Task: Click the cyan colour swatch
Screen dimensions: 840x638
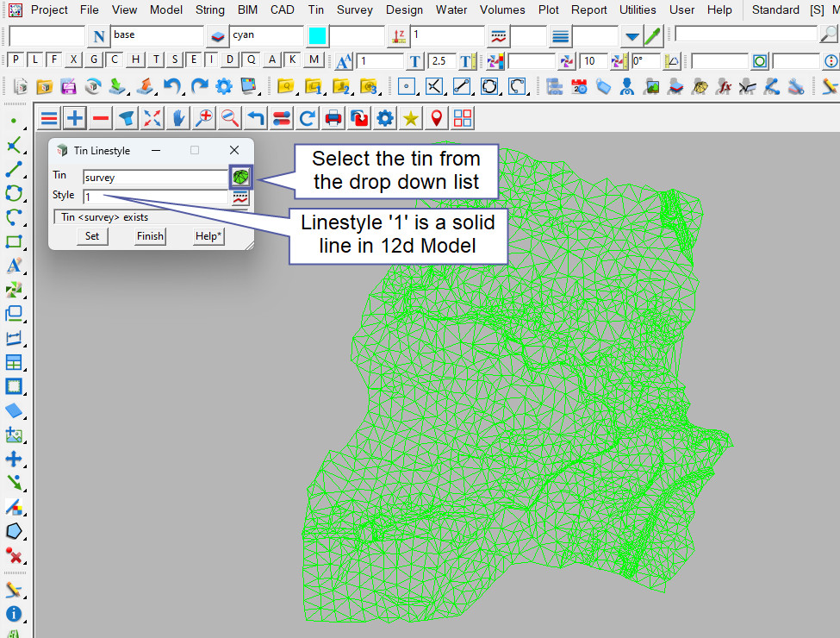Action: pyautogui.click(x=317, y=36)
